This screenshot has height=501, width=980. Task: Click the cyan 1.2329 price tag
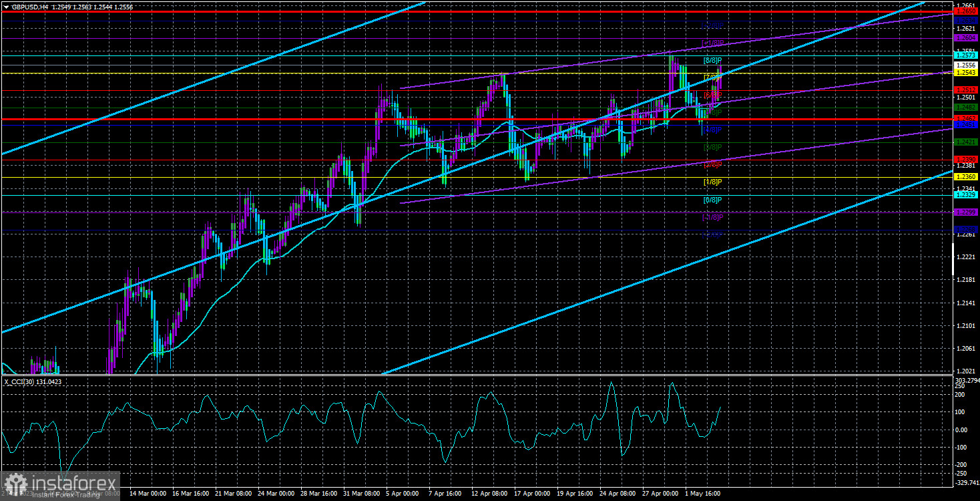pyautogui.click(x=966, y=194)
